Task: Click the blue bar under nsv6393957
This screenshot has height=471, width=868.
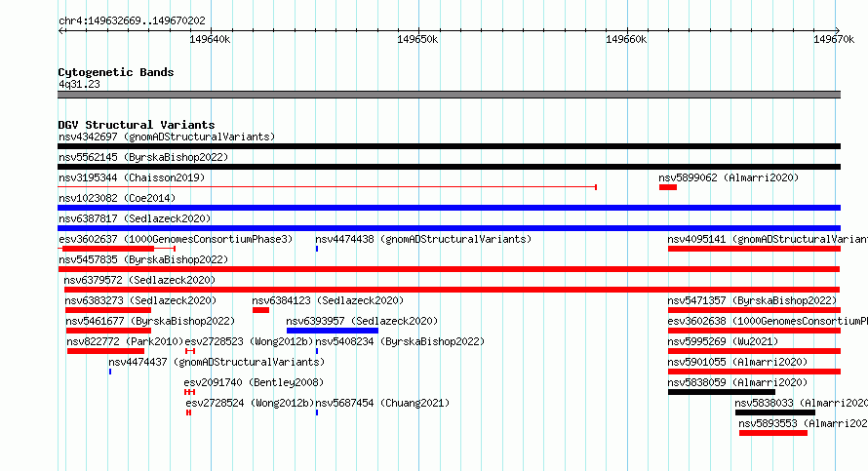Action: (333, 331)
